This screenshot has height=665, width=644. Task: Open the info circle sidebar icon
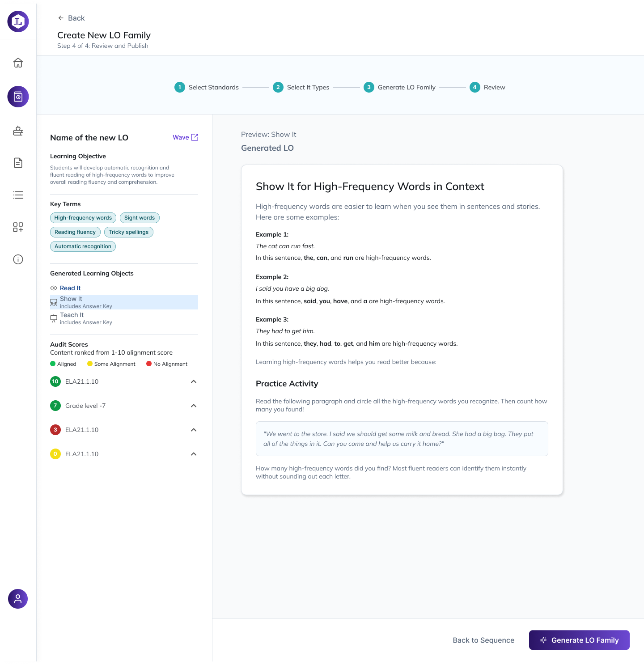click(18, 259)
